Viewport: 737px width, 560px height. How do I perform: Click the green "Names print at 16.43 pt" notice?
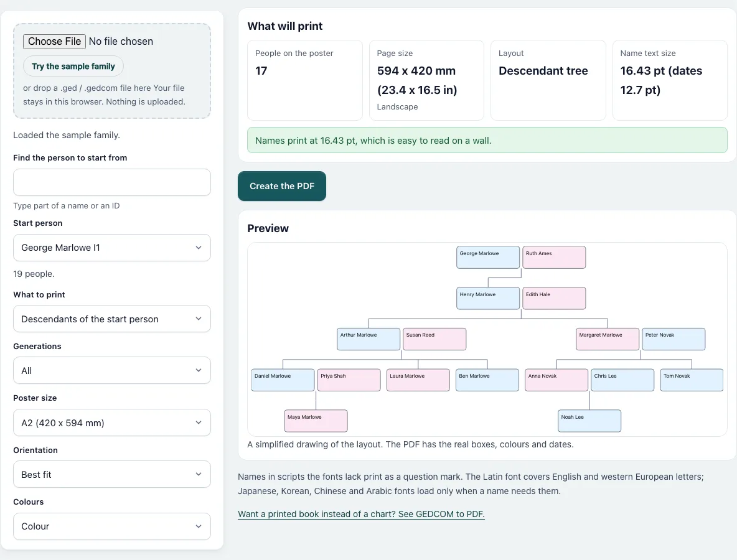click(x=487, y=140)
